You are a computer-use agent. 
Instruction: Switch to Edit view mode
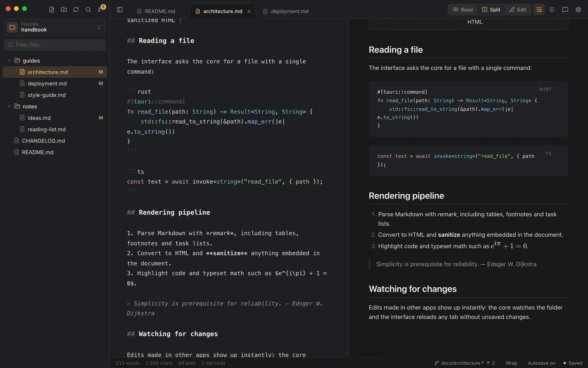(518, 10)
